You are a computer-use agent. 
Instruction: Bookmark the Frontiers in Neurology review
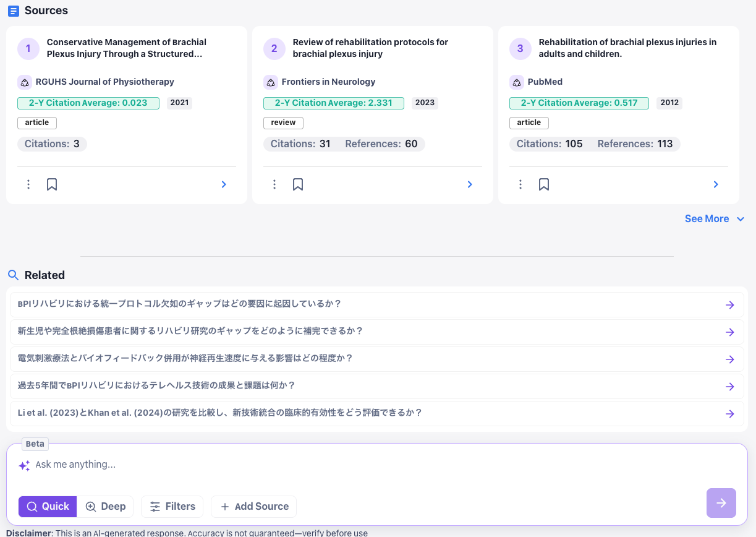point(298,184)
